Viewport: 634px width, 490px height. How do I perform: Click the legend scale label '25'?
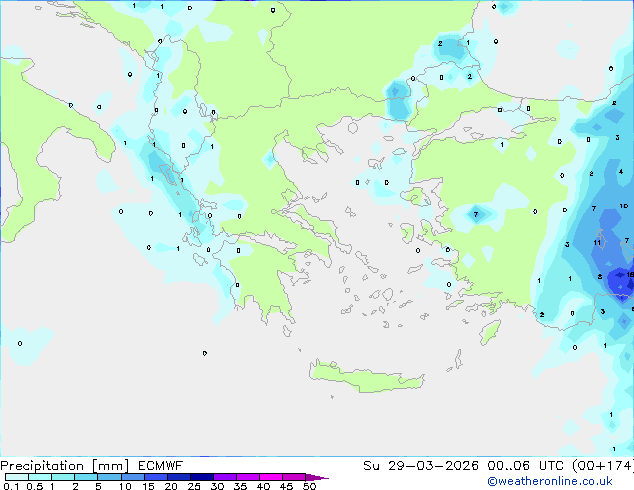(194, 486)
